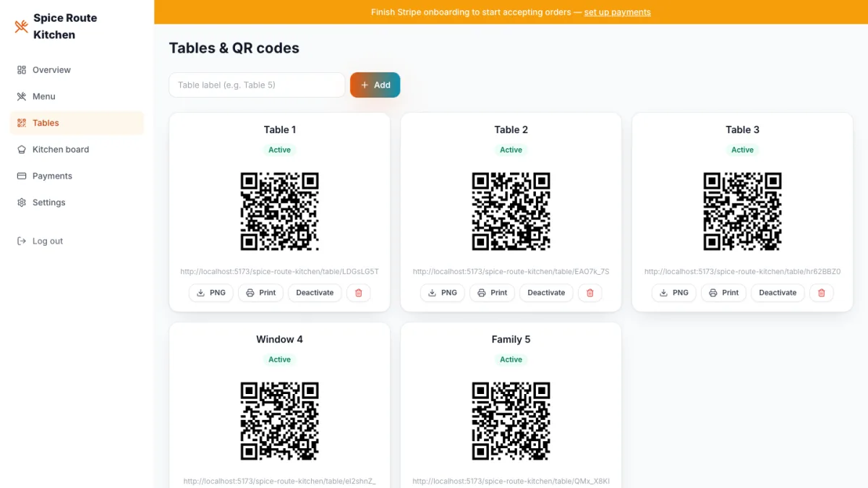
Task: Click the Active badge on Family 5
Action: [511, 360]
